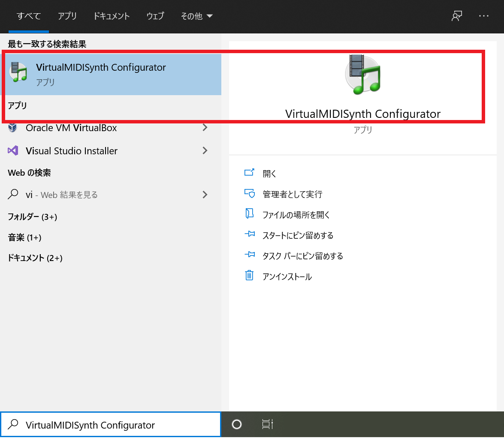Viewport: 504px width, 438px height.
Task: Open Task View from the taskbar
Action: pyautogui.click(x=267, y=425)
